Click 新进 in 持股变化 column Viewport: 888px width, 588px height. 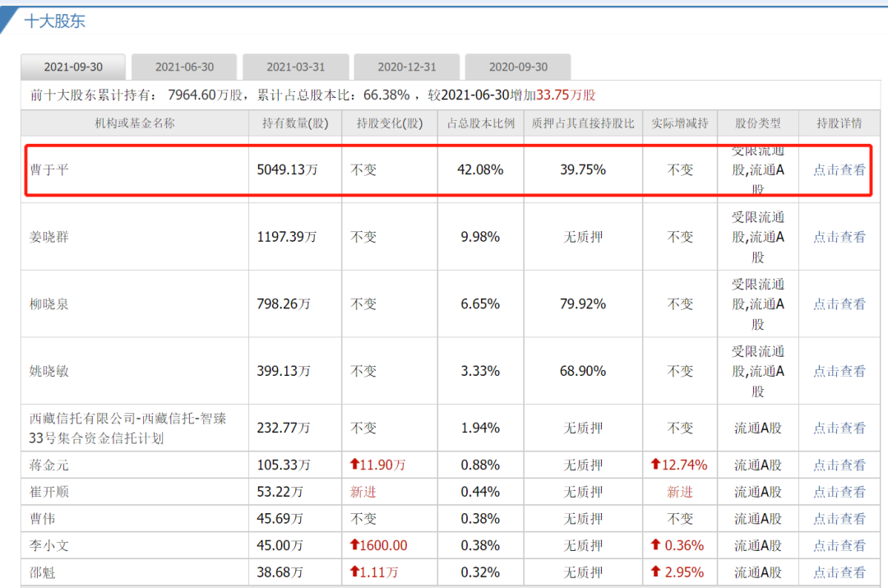pyautogui.click(x=363, y=492)
